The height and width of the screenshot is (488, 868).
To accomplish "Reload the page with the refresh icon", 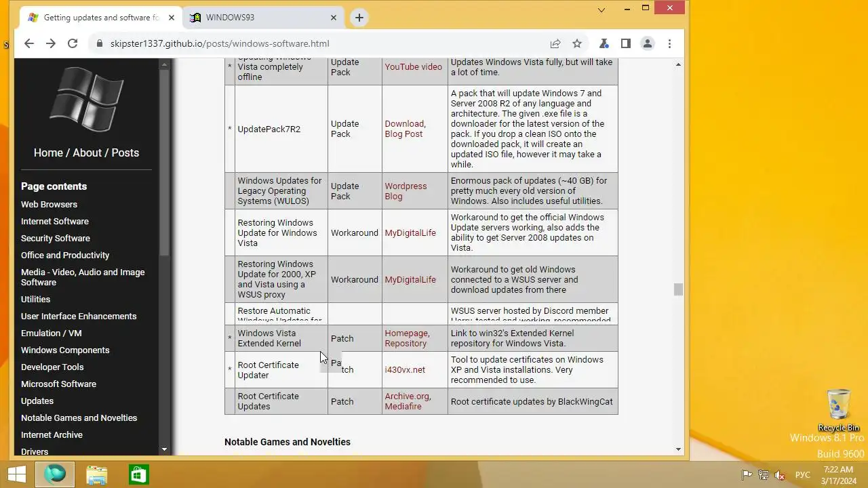I will (x=73, y=43).
